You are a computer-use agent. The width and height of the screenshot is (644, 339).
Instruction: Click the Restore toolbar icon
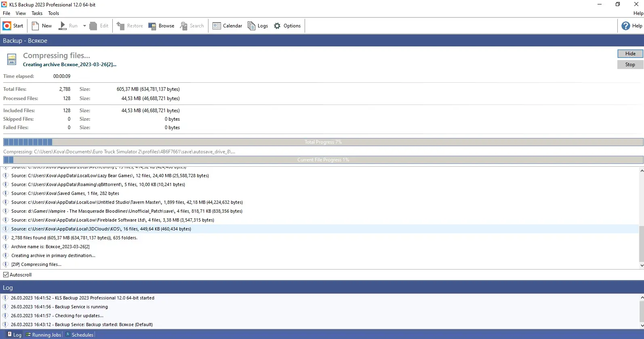120,26
